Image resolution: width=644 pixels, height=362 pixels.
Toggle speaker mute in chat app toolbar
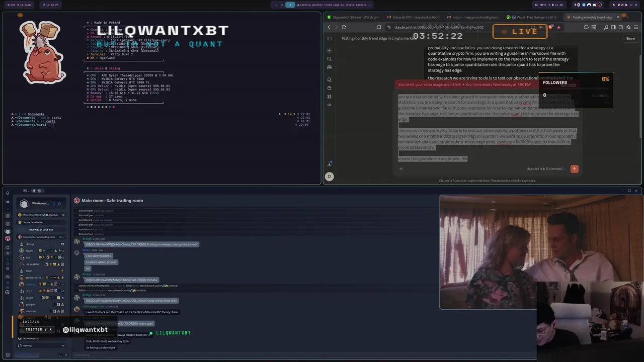coord(39,191)
